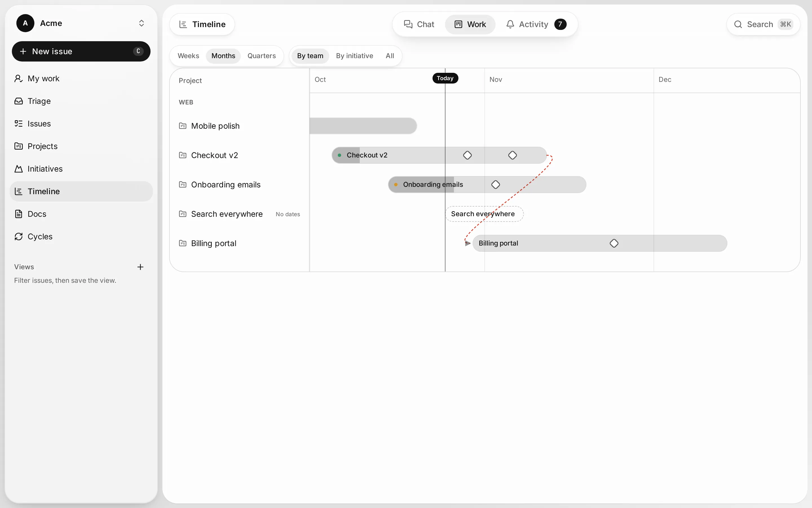Click the No dates label
The height and width of the screenshot is (508, 812).
tap(288, 214)
